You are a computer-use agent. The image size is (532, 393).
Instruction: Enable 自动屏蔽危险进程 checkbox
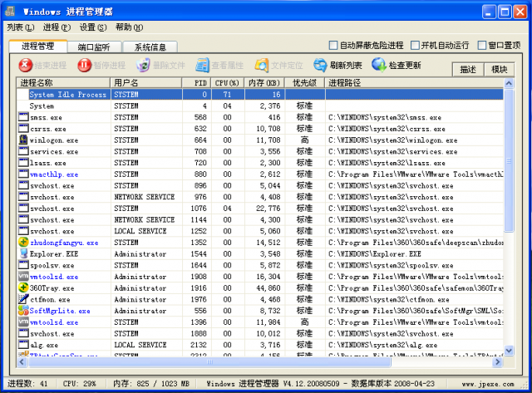(333, 46)
